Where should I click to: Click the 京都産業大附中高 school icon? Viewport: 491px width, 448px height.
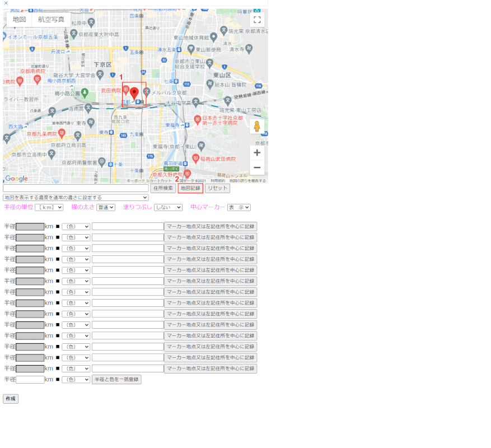pos(73,33)
